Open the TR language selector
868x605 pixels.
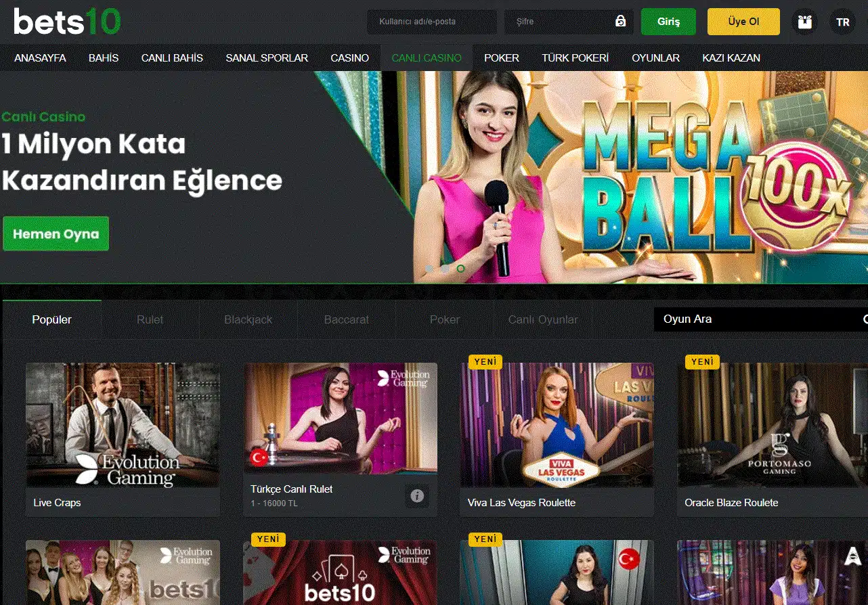pyautogui.click(x=842, y=22)
